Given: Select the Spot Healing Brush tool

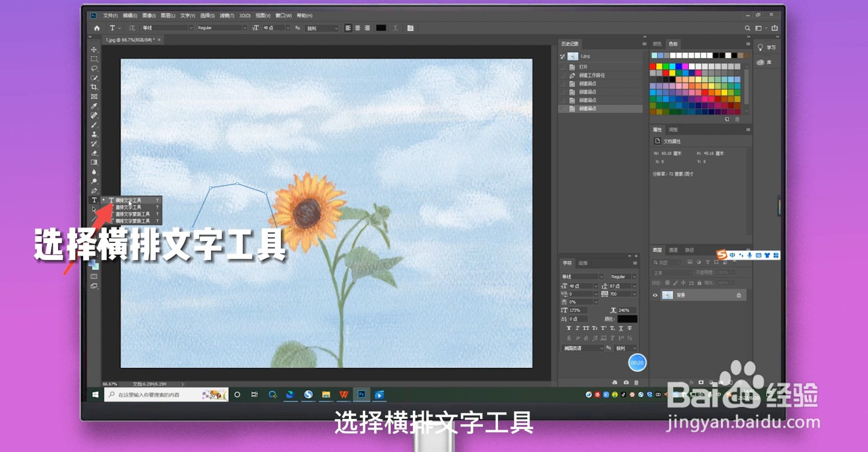Looking at the screenshot, I should pyautogui.click(x=94, y=115).
